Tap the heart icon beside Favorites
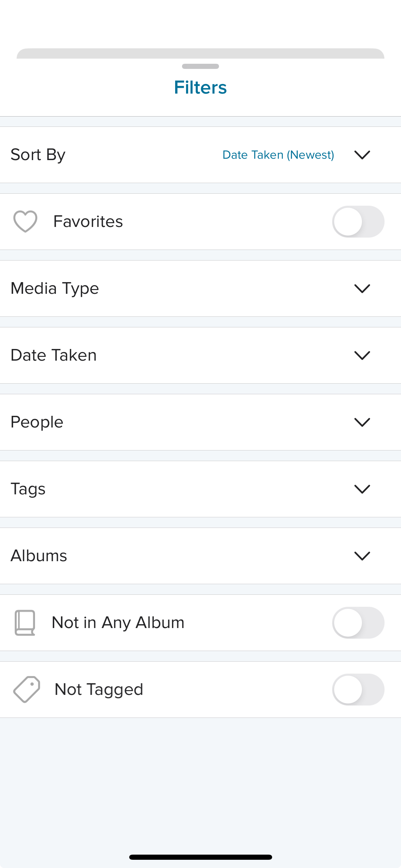 tap(25, 221)
